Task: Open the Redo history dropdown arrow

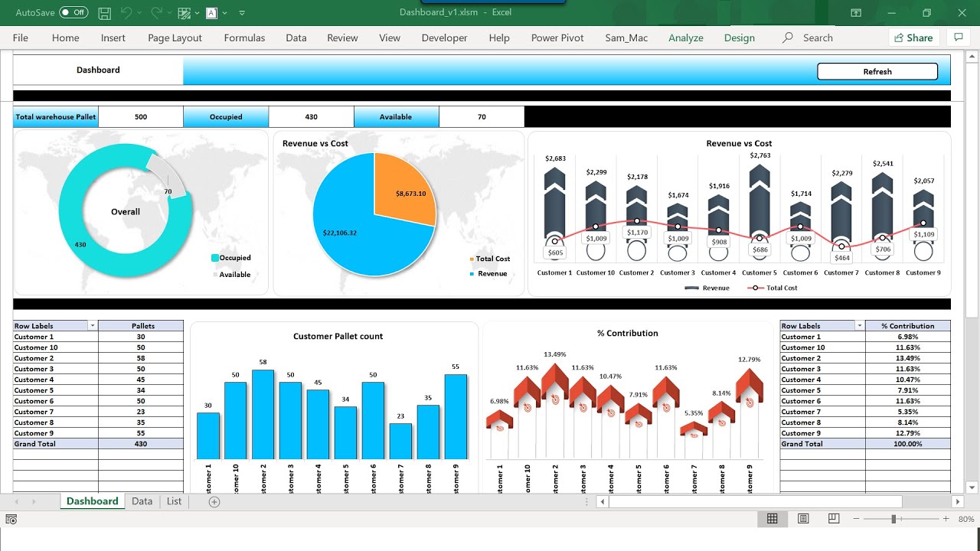Action: tap(169, 13)
